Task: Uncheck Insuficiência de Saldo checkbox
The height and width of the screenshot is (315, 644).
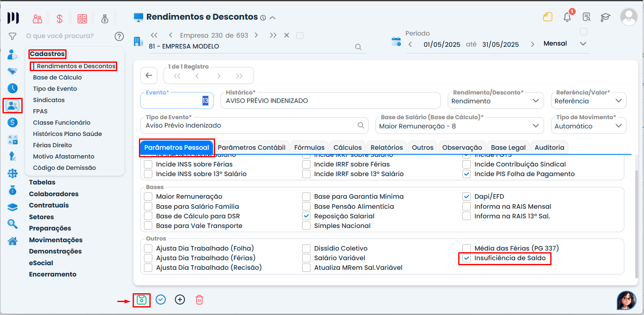Action: coord(467,259)
